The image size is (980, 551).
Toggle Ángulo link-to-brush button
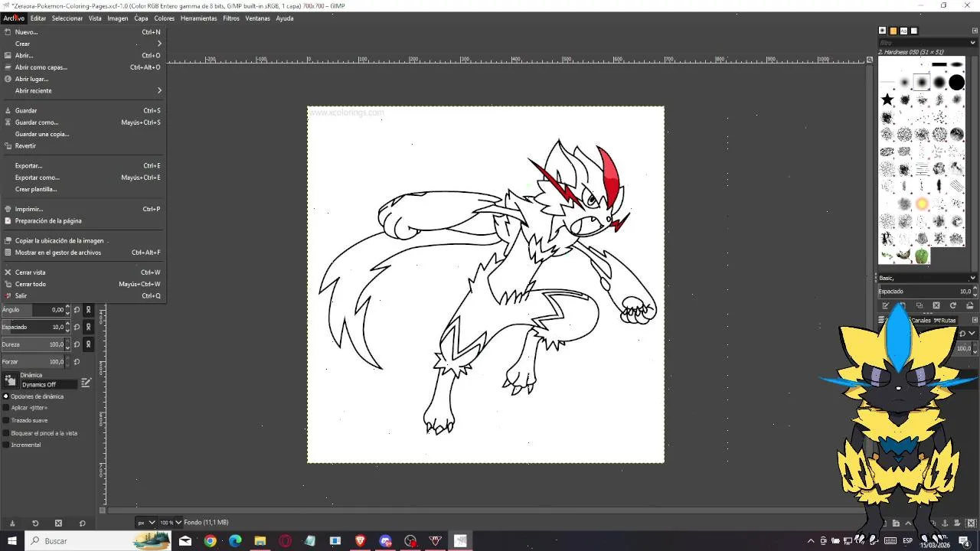(x=89, y=310)
